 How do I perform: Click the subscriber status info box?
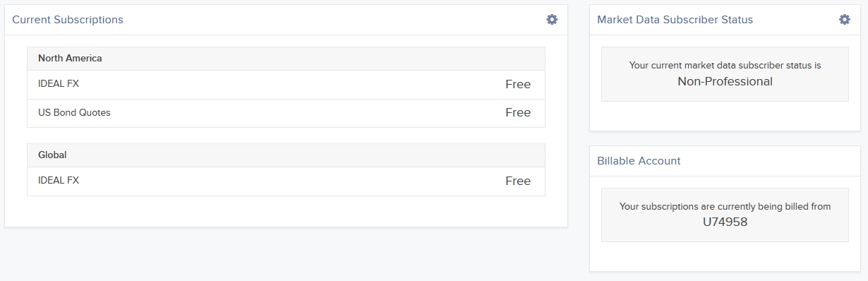coord(725,74)
